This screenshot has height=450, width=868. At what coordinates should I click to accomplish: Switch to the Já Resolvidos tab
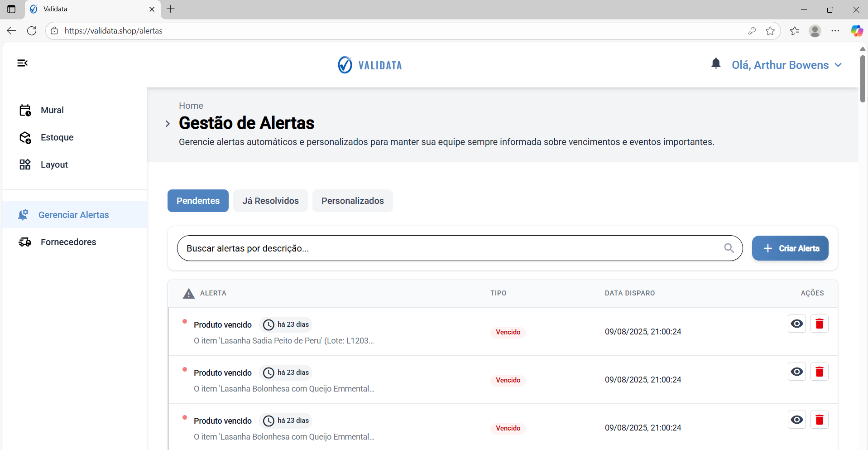click(x=270, y=200)
